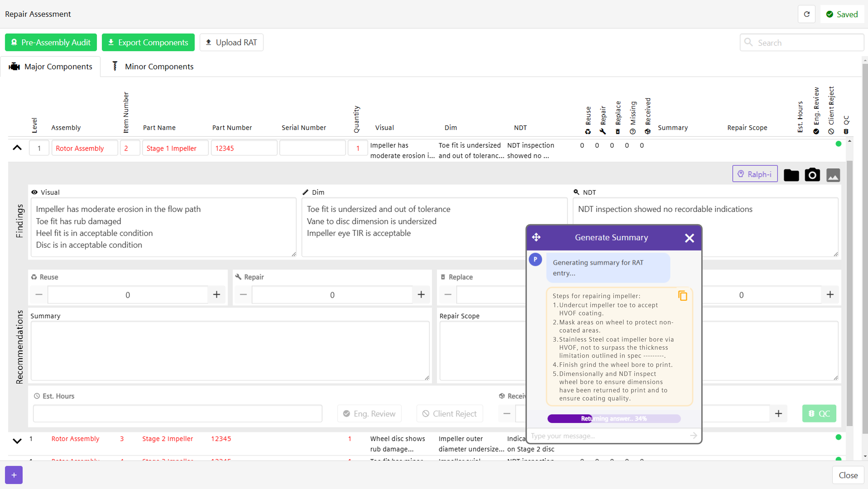The image size is (868, 489).
Task: Click the move handle in Generate Summary
Action: tap(536, 237)
